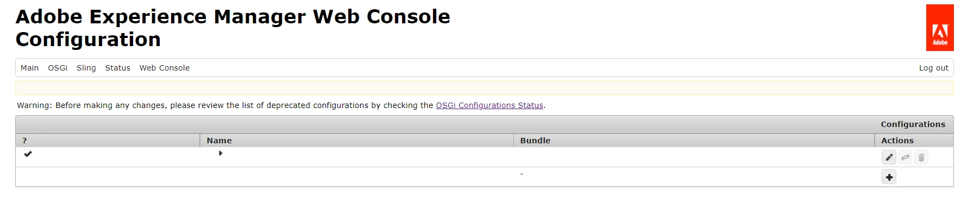The width and height of the screenshot is (980, 222).
Task: Follow the OSGi Configurations Status link
Action: [489, 105]
